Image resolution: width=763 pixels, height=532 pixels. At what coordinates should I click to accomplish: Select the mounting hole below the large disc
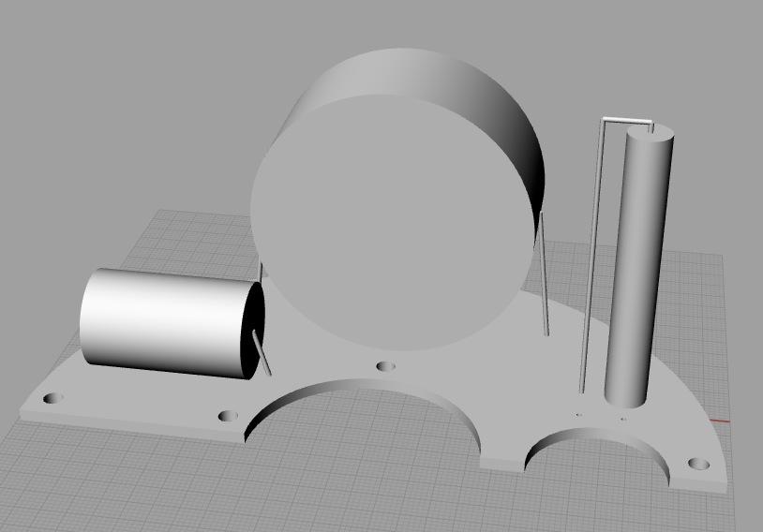(x=384, y=366)
